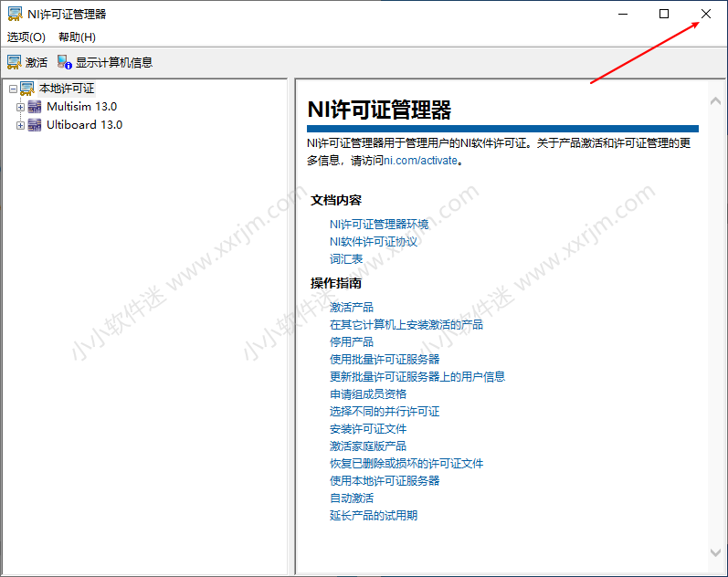Open the 在其它计算机上安装激活的产品 link

click(406, 324)
